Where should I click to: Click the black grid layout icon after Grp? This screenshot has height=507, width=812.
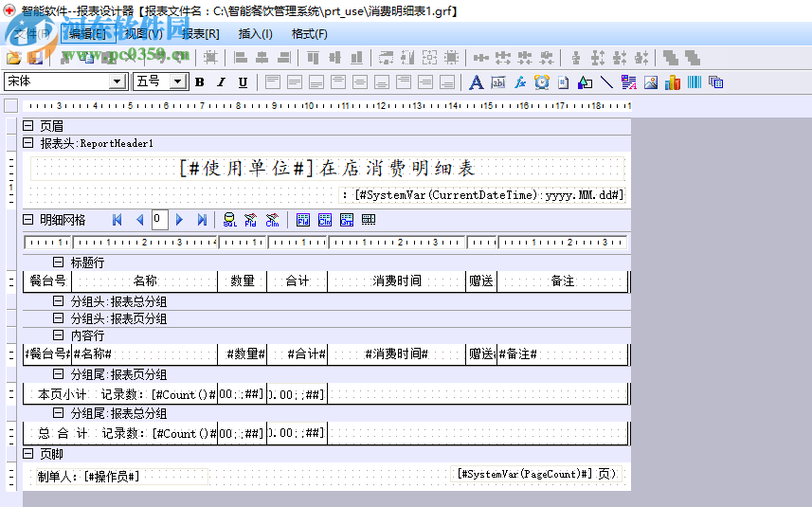pyautogui.click(x=369, y=220)
